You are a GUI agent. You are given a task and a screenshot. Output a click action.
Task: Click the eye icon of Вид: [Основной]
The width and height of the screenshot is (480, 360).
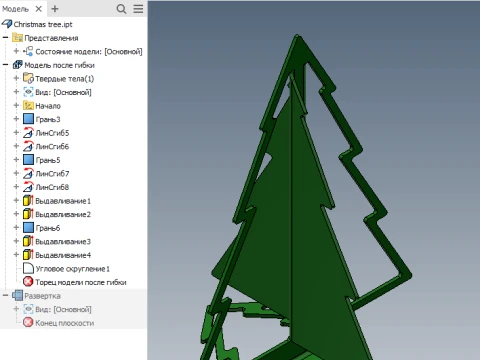coord(28,92)
